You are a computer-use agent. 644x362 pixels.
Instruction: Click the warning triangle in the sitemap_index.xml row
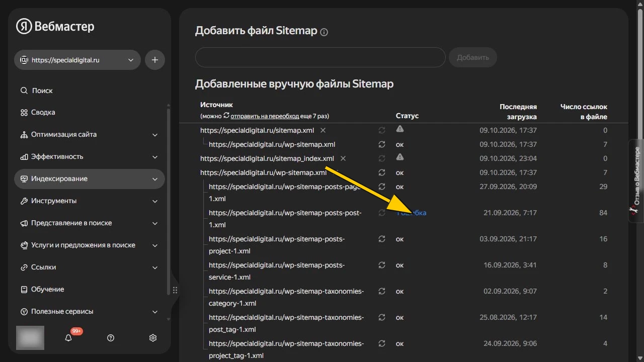400,157
